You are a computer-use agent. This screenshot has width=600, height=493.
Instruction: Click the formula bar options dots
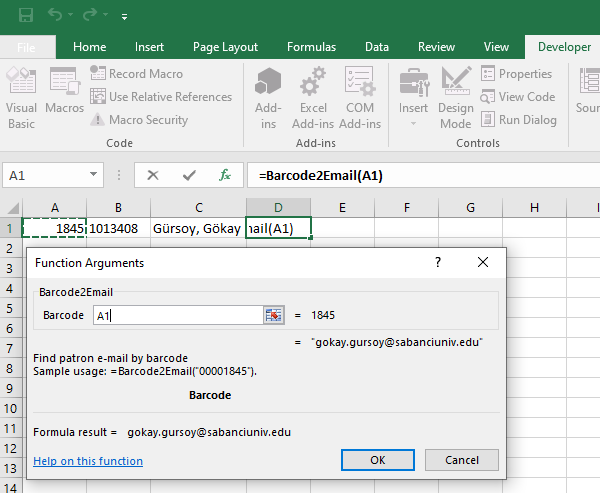[119, 175]
